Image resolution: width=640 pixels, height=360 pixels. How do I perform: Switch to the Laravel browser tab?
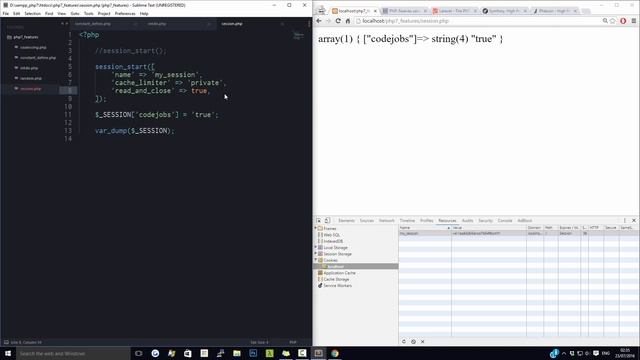[x=454, y=11]
